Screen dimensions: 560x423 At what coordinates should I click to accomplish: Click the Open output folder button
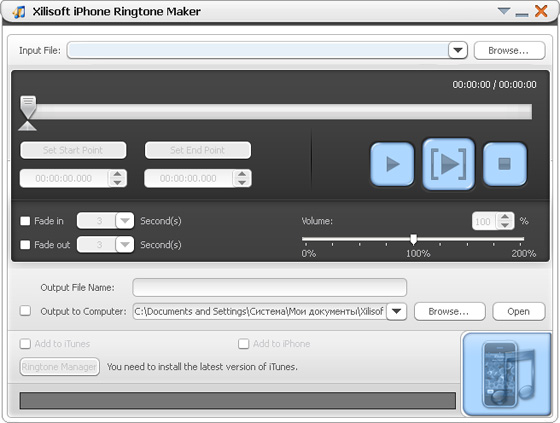coord(519,312)
